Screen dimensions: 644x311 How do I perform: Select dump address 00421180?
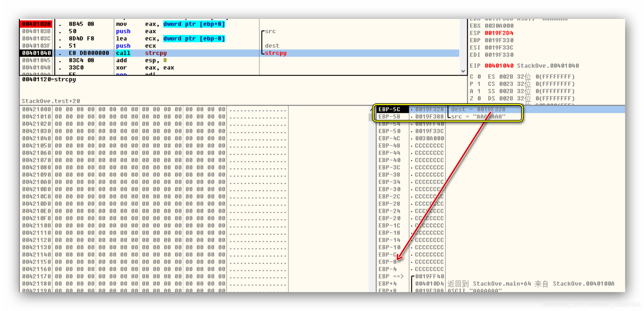click(36, 284)
